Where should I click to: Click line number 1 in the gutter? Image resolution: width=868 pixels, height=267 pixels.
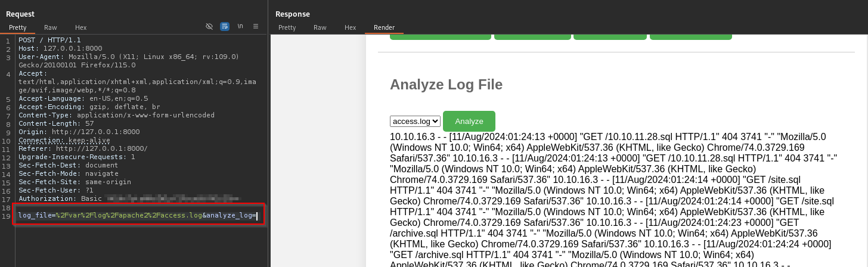click(8, 40)
